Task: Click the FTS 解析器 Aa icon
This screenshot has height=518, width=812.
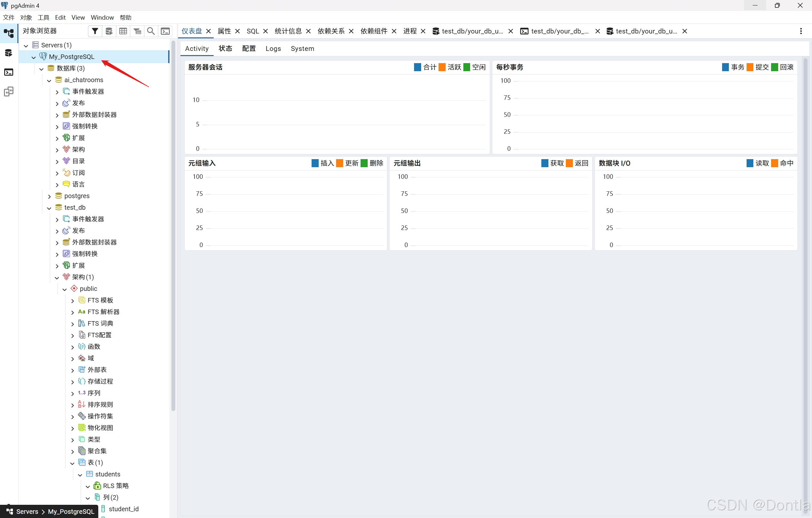Action: click(x=82, y=312)
